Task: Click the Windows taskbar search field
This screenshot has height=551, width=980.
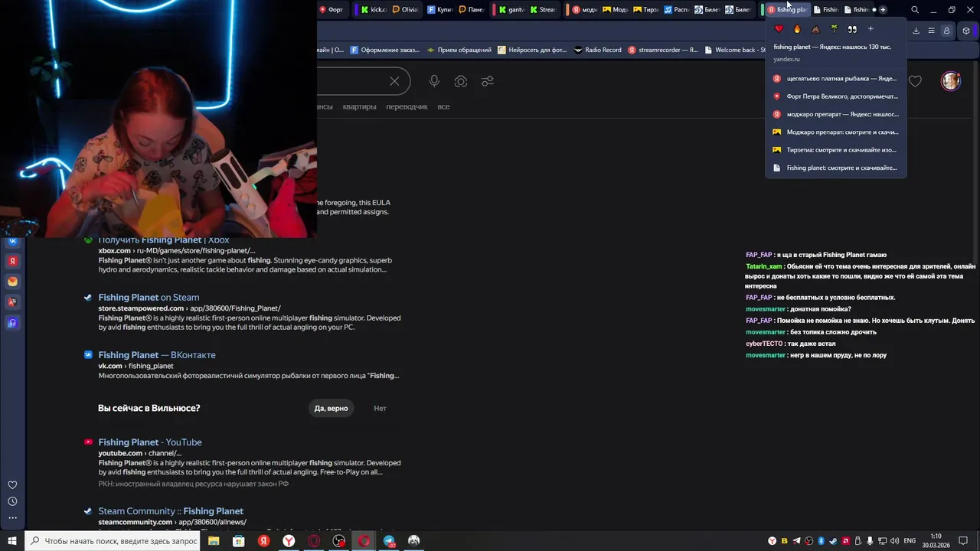Action: [113, 541]
